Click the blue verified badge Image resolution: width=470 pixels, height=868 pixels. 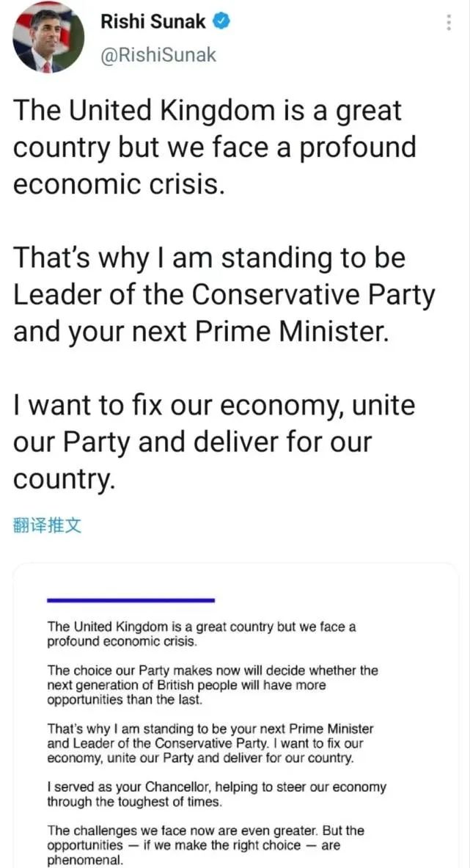click(221, 21)
